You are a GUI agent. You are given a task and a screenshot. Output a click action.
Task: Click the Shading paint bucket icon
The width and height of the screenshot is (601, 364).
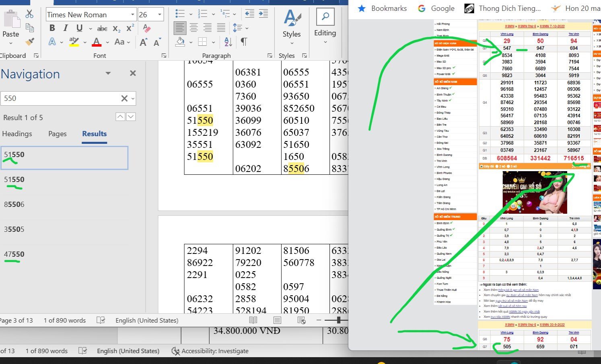180,42
